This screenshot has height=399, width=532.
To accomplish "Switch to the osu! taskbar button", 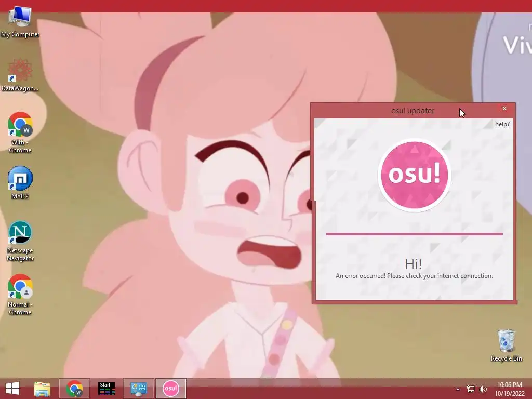I will point(170,389).
